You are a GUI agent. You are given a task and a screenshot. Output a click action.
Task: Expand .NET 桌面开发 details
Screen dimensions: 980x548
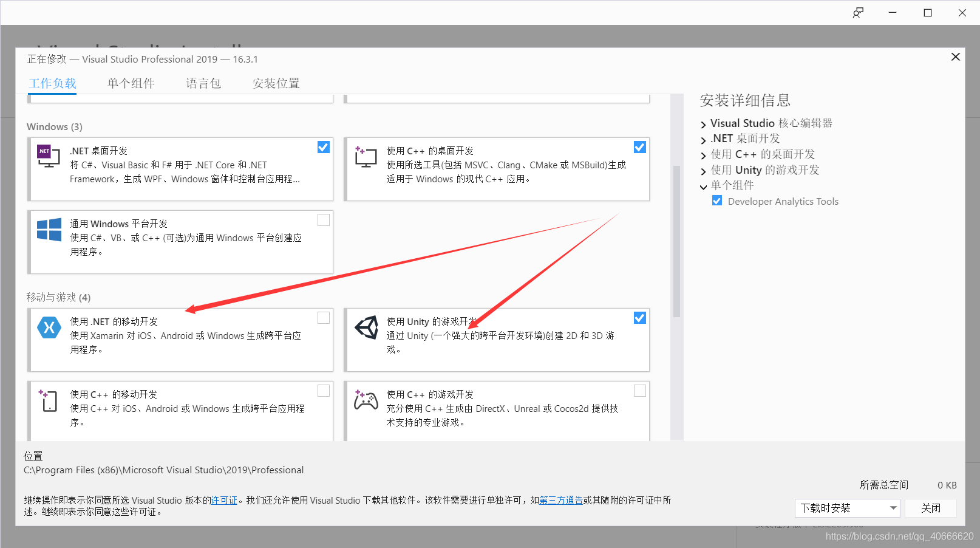click(703, 140)
